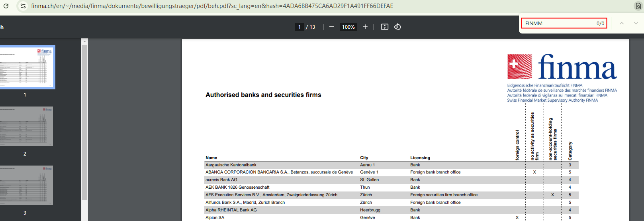The height and width of the screenshot is (221, 644).
Task: Click the '/ 13' total pages label
Action: 311,27
